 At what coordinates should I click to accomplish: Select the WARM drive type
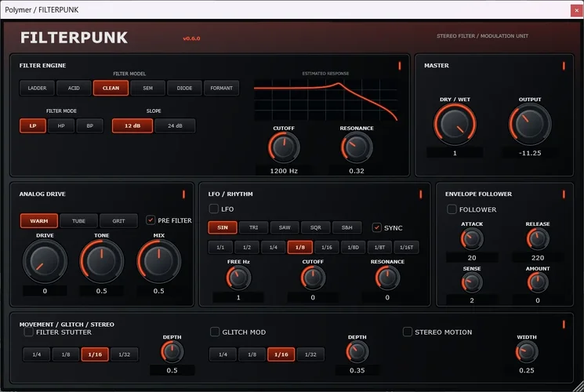(39, 220)
